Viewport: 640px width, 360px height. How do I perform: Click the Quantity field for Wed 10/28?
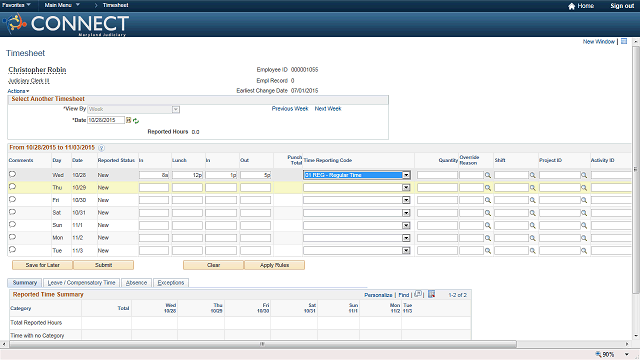click(437, 175)
